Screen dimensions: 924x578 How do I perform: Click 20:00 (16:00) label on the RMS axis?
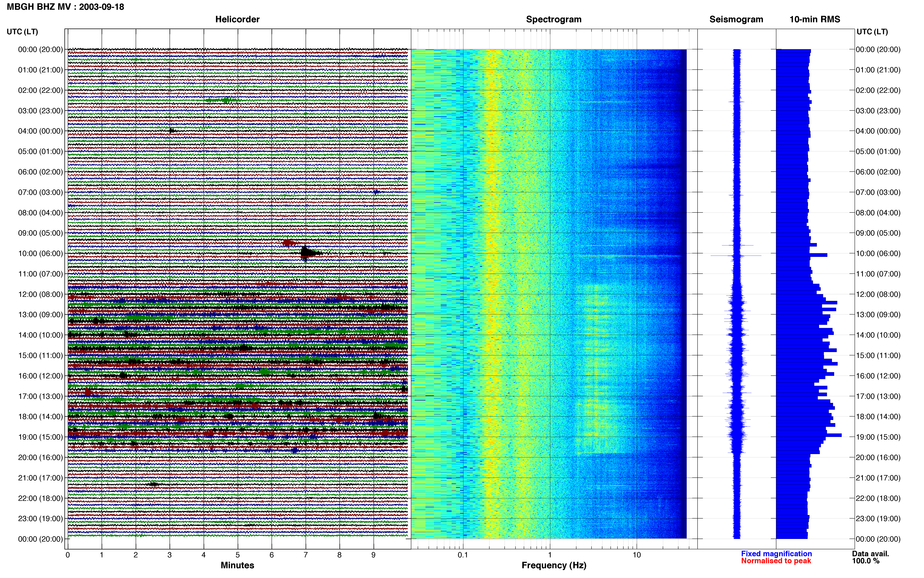click(878, 458)
